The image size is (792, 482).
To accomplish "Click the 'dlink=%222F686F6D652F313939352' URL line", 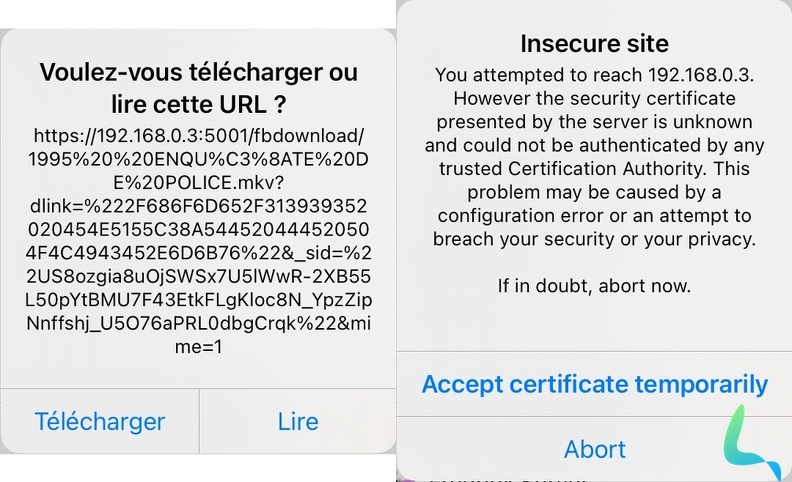I will [199, 206].
